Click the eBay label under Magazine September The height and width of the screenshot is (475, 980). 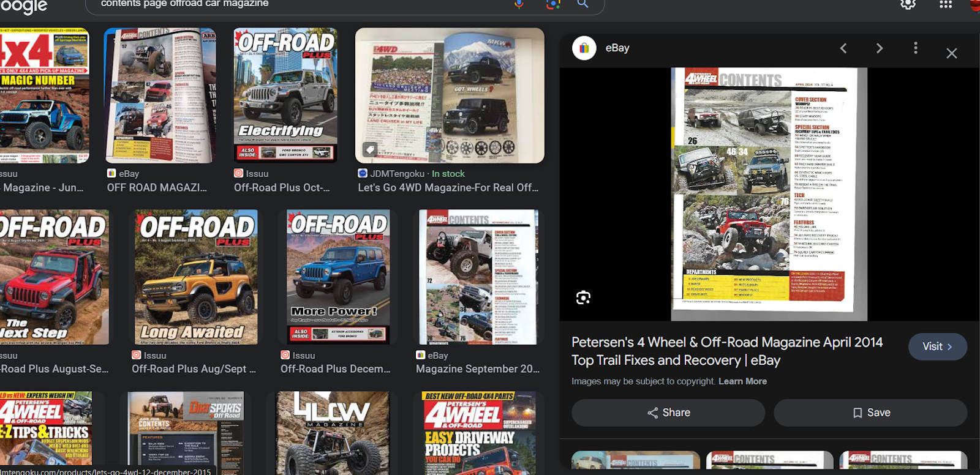click(x=438, y=356)
